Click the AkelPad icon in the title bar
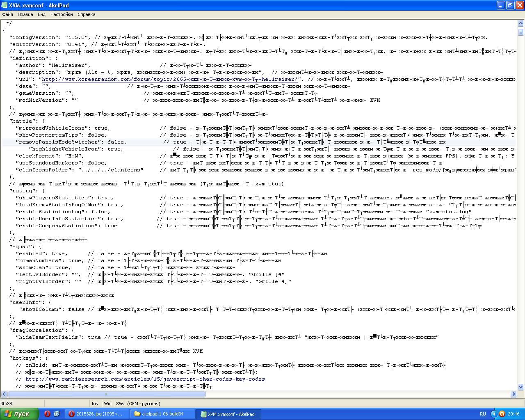Image resolution: width=525 pixels, height=420 pixels. pos(5,5)
